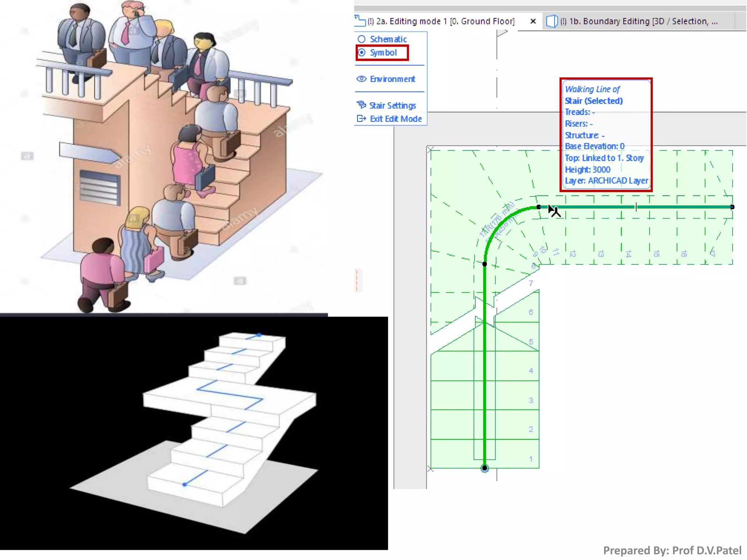The image size is (747, 560).
Task: Click walking line end node at right edge
Action: 732,207
